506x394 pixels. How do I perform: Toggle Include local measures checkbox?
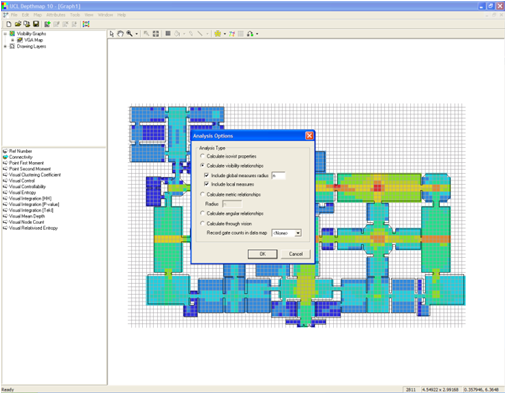(206, 184)
